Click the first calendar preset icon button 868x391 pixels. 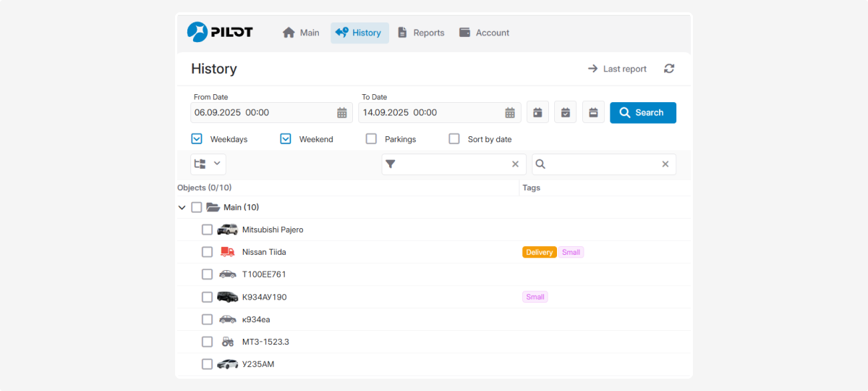(537, 112)
